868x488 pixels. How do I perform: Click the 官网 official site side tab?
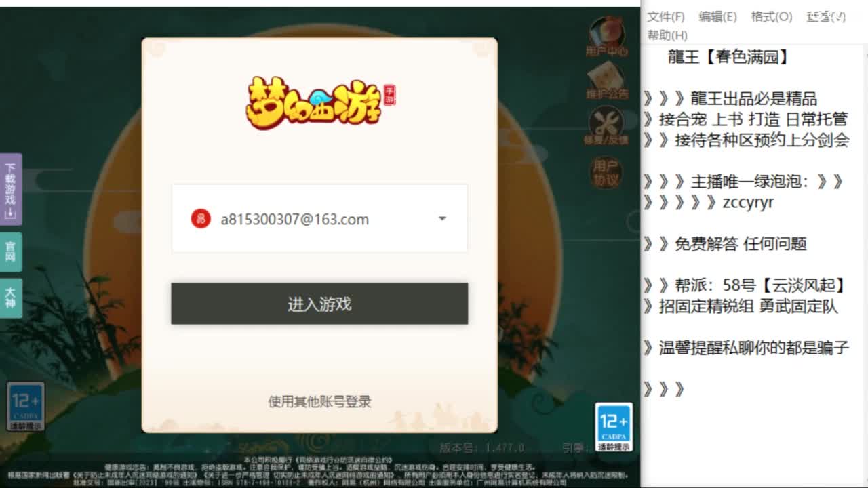11,251
